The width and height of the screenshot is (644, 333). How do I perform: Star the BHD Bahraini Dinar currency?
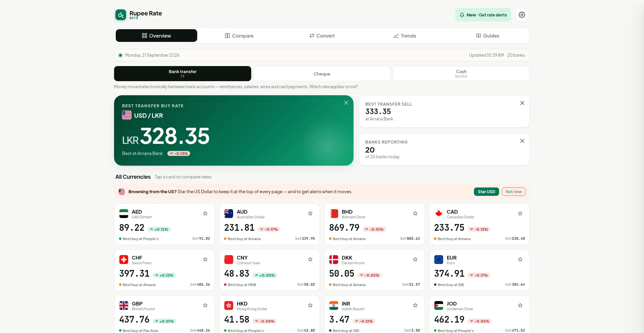tap(415, 213)
